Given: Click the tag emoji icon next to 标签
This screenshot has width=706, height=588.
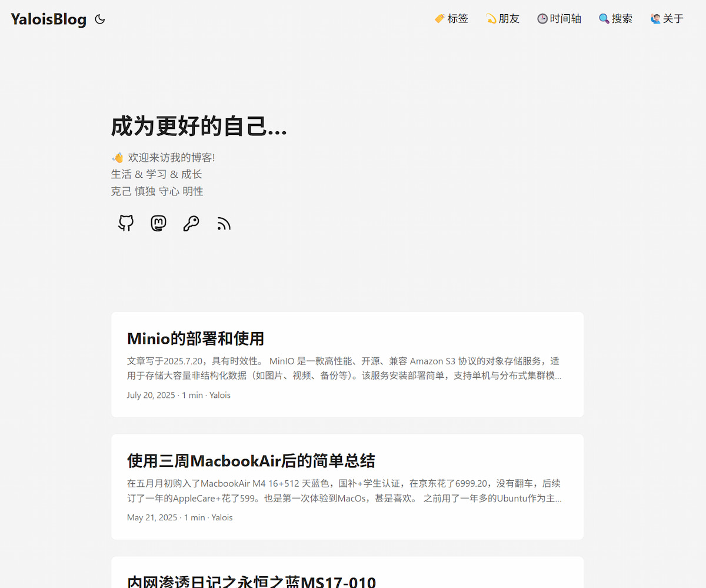Looking at the screenshot, I should coord(439,18).
